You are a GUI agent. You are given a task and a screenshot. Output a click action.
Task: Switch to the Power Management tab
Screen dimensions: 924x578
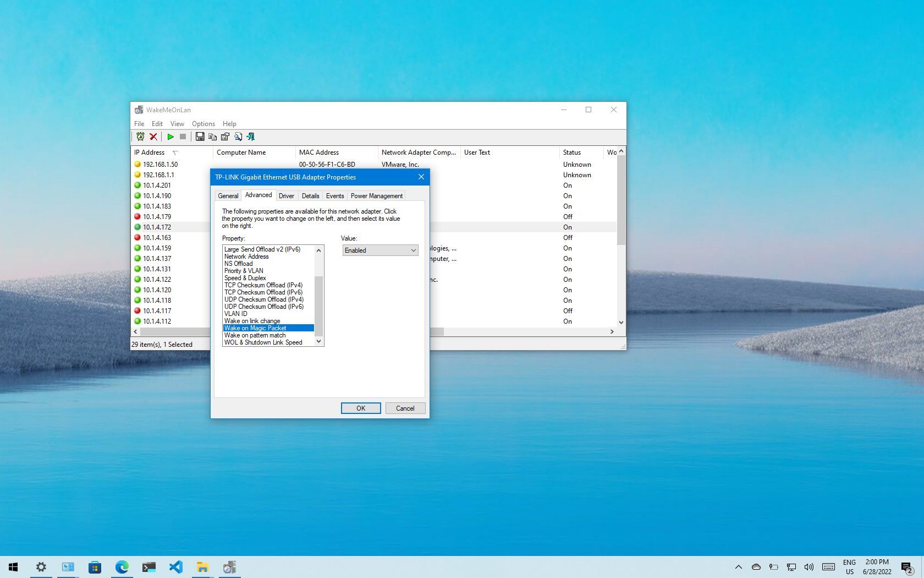[376, 195]
